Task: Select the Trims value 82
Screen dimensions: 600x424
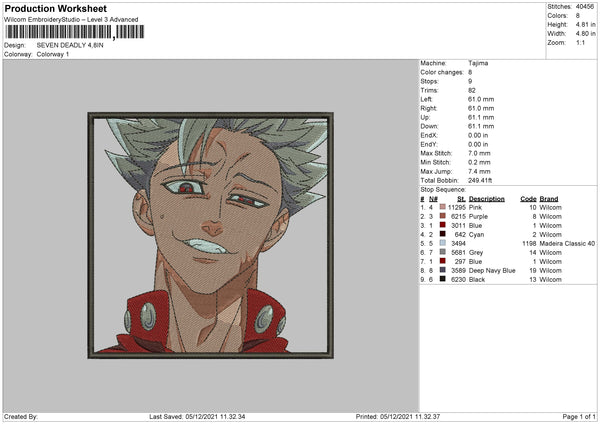Action: (x=472, y=90)
